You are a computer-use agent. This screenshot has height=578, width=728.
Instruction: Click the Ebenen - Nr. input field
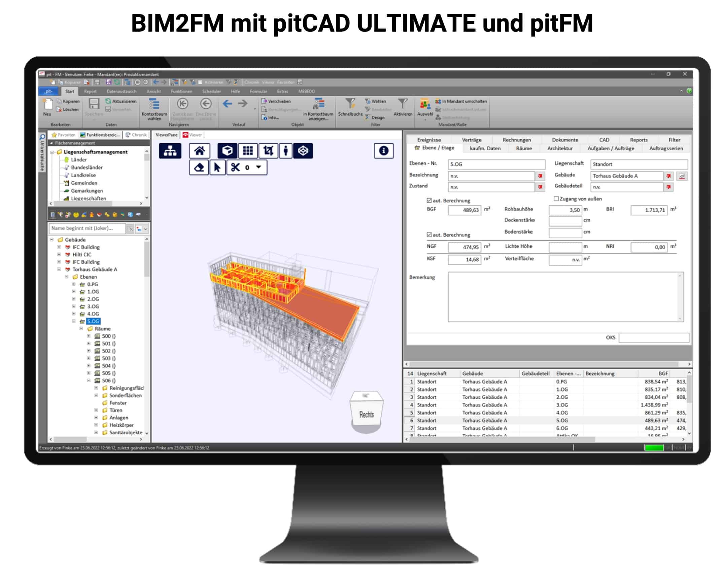(x=496, y=164)
